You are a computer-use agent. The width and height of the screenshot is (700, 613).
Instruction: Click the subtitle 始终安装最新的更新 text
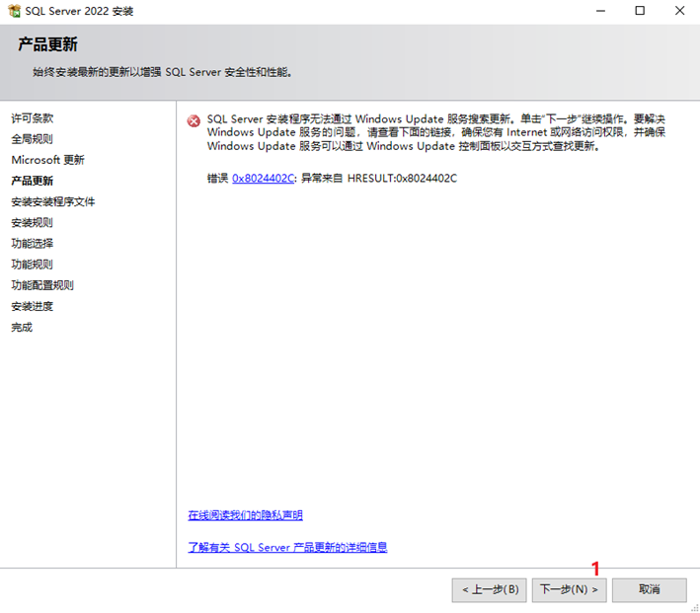click(163, 72)
